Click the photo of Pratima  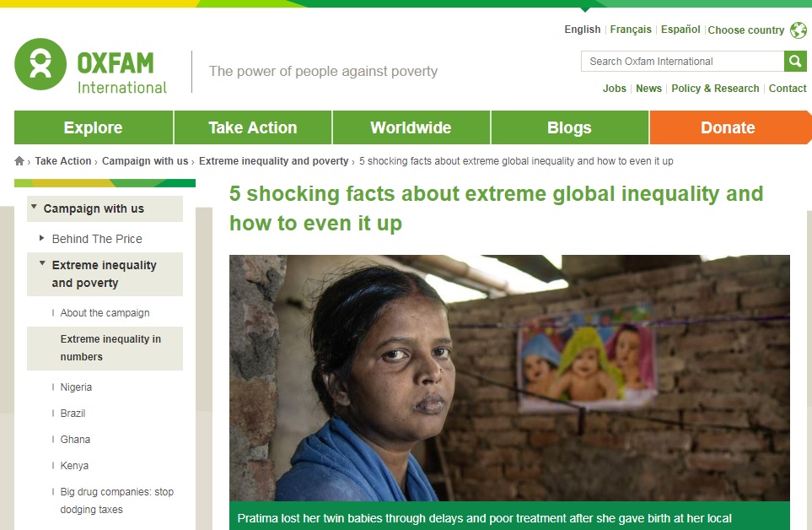tap(509, 378)
